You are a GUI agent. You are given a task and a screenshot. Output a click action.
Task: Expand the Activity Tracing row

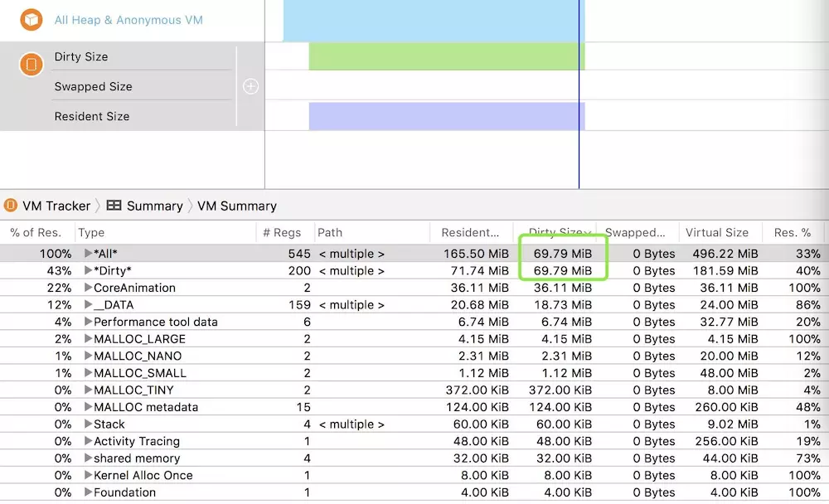88,441
